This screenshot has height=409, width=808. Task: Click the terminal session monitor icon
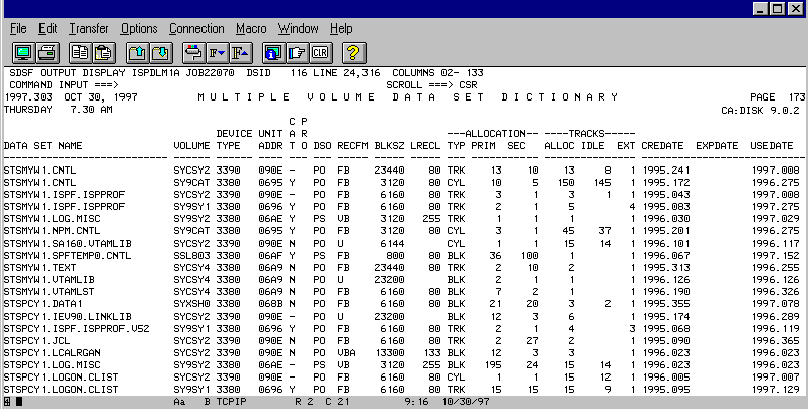pos(22,52)
